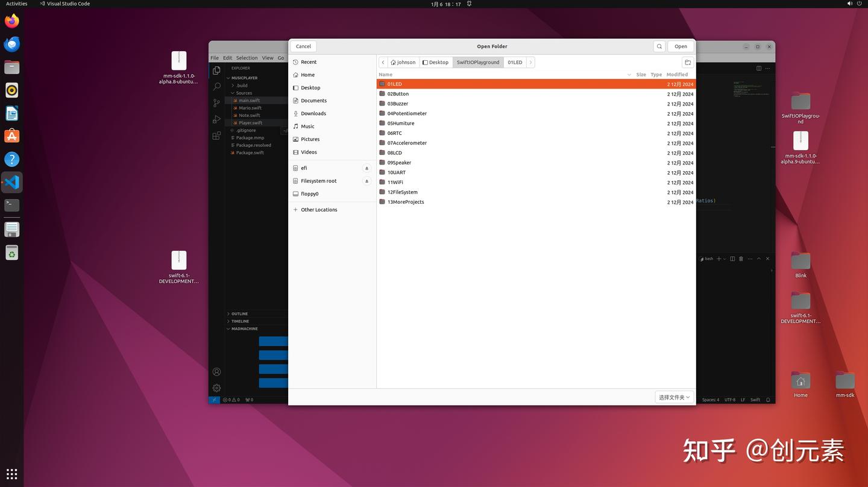The height and width of the screenshot is (487, 868).
Task: Select the 13MoreProjects folder
Action: 536,202
